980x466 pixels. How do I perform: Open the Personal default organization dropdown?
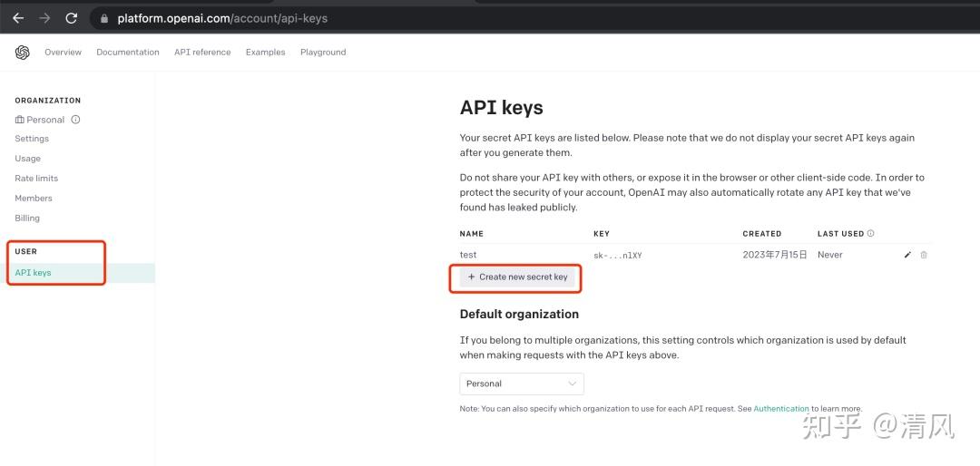click(522, 383)
